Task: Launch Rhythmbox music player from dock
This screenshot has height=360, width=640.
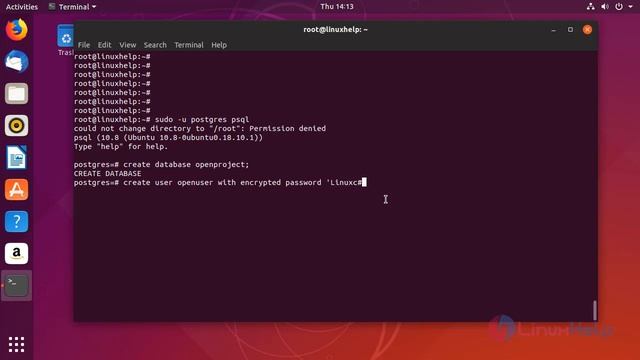Action: point(16,125)
